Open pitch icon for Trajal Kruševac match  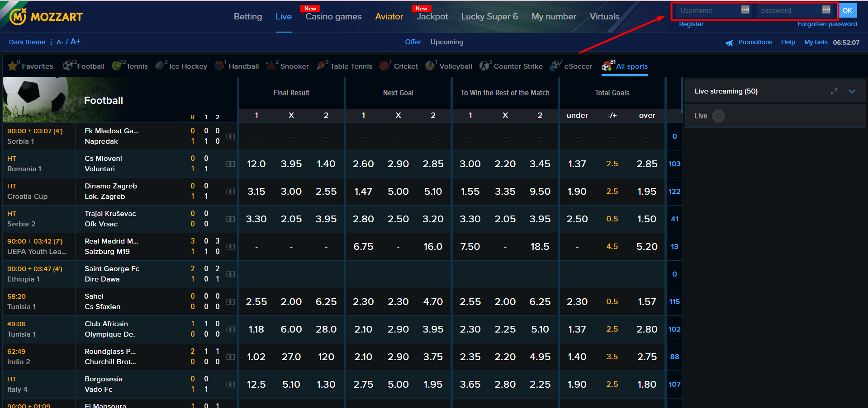230,219
